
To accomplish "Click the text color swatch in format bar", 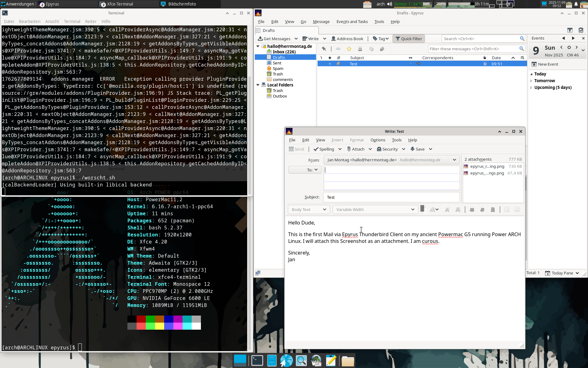I will (422, 209).
